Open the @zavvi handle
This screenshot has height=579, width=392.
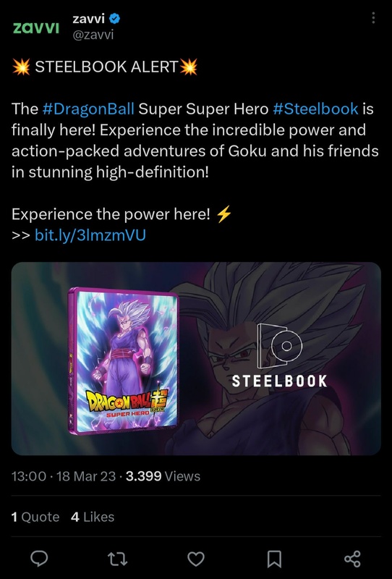[93, 35]
